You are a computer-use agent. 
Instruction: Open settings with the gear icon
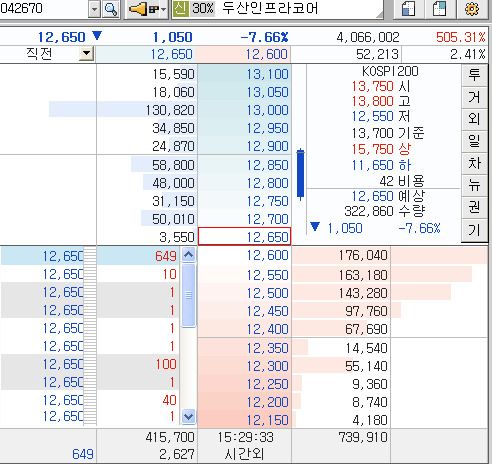pos(472,9)
